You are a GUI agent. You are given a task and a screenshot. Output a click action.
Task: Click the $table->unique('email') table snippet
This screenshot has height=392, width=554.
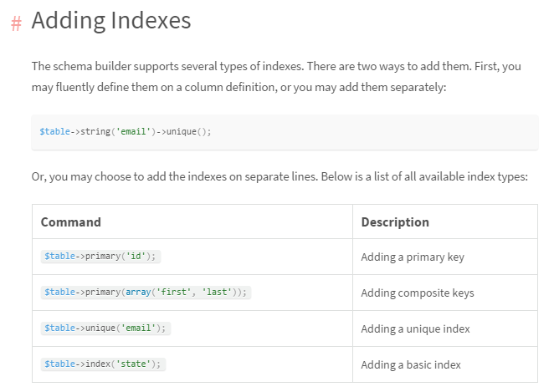(x=105, y=328)
